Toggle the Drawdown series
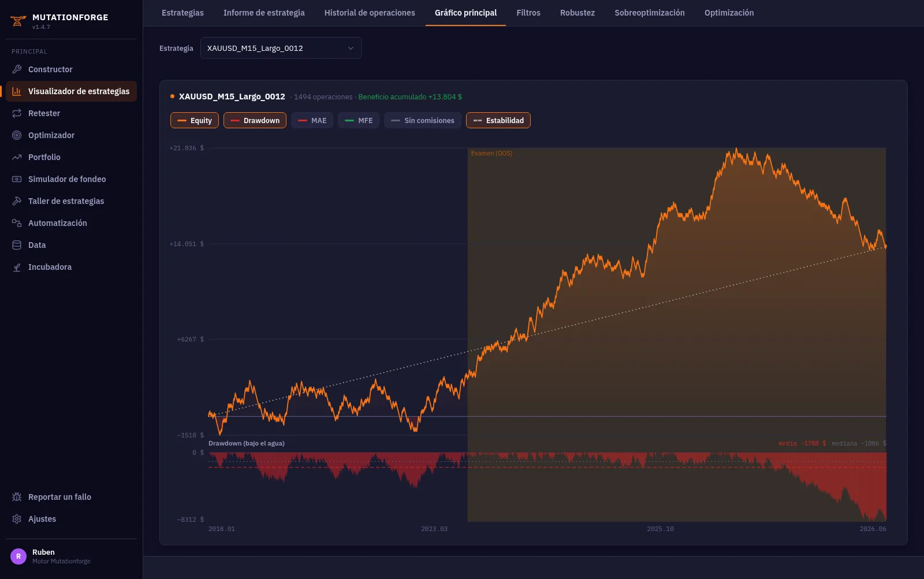 [x=255, y=120]
